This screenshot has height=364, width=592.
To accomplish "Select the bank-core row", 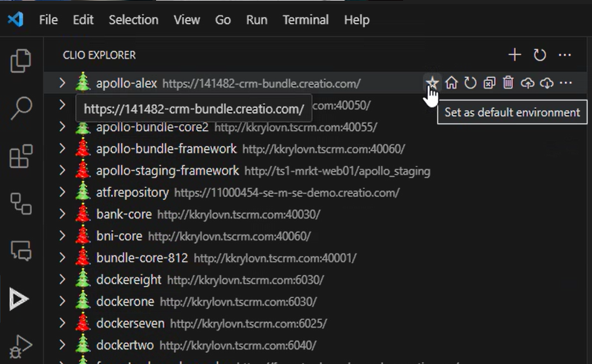I will 316,215.
